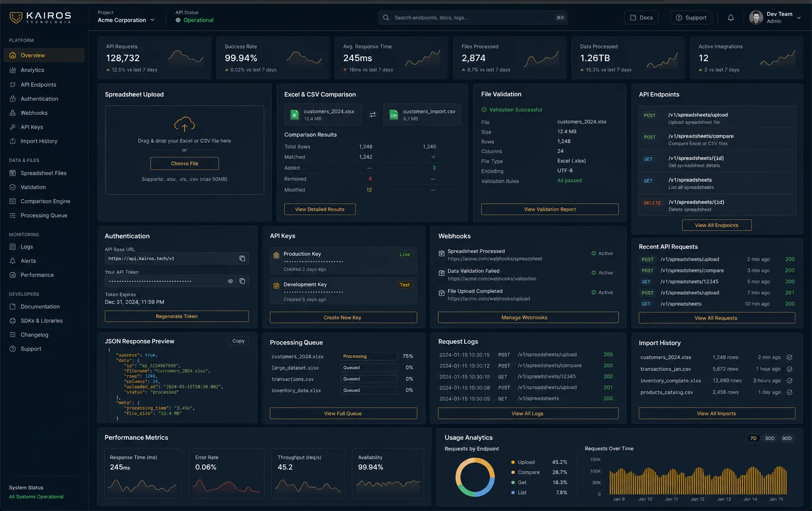
Task: Click status check icon for customers_2024.xlsx import
Action: [789, 357]
